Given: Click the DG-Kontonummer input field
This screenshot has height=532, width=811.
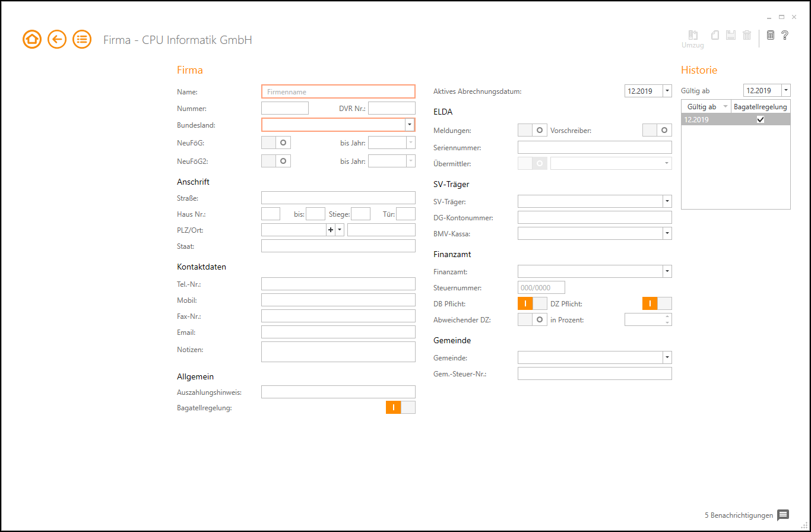Looking at the screenshot, I should pyautogui.click(x=595, y=217).
